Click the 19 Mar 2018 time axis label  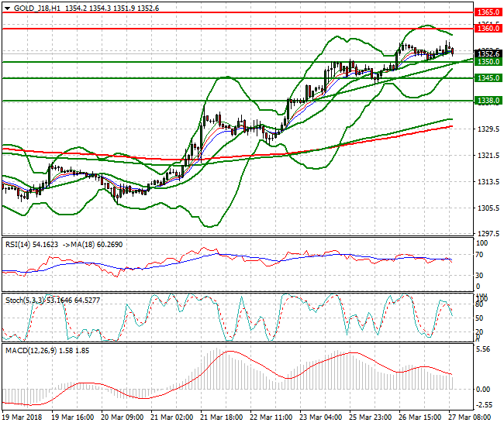click(22, 417)
